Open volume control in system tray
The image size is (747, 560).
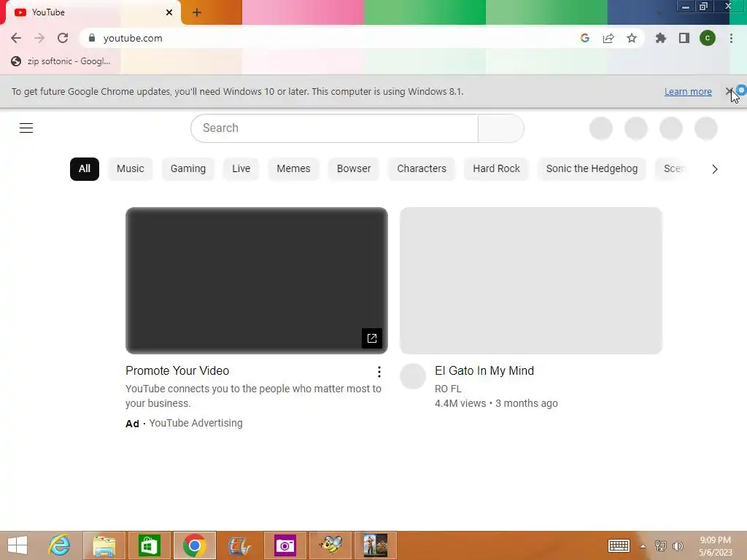tap(678, 546)
